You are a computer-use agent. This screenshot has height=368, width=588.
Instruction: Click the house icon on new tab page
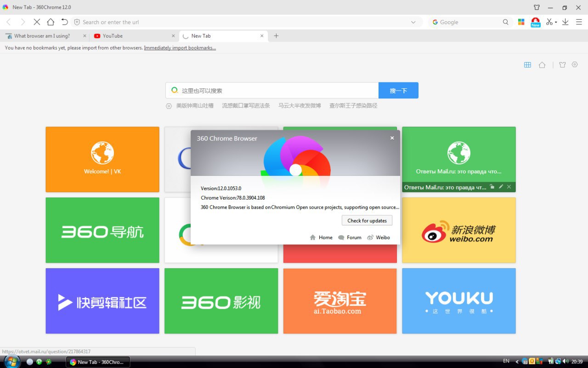[x=542, y=65]
